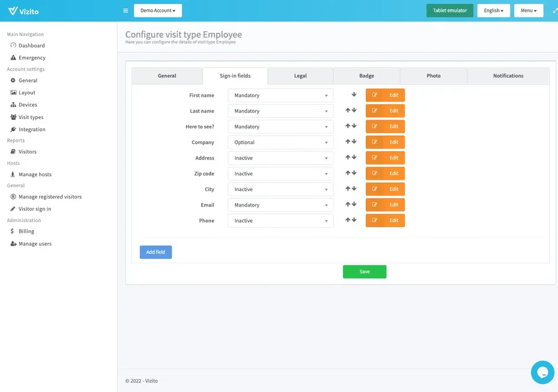Click the hamburger menu icon in header
Image resolution: width=558 pixels, height=392 pixels.
point(126,11)
